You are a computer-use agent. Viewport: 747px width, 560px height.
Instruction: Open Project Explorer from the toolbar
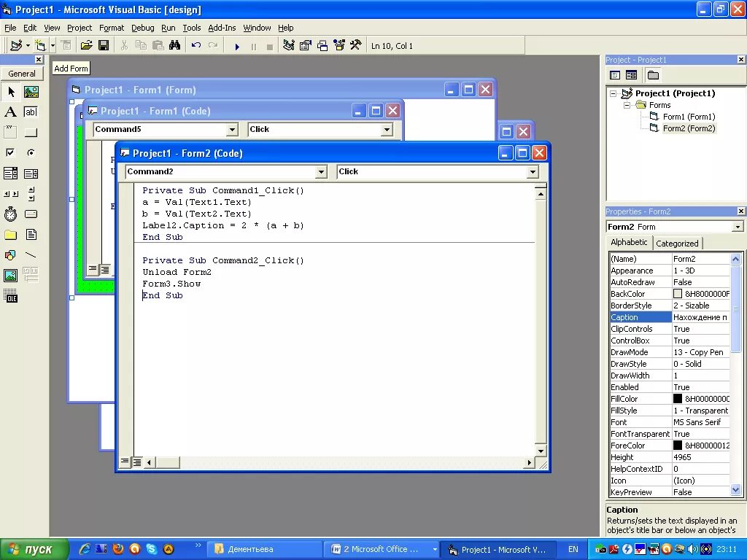tap(288, 46)
